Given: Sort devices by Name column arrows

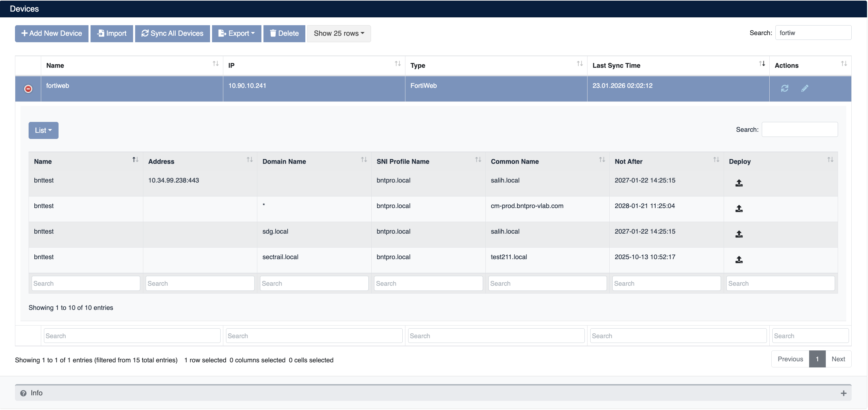Looking at the screenshot, I should coord(215,64).
